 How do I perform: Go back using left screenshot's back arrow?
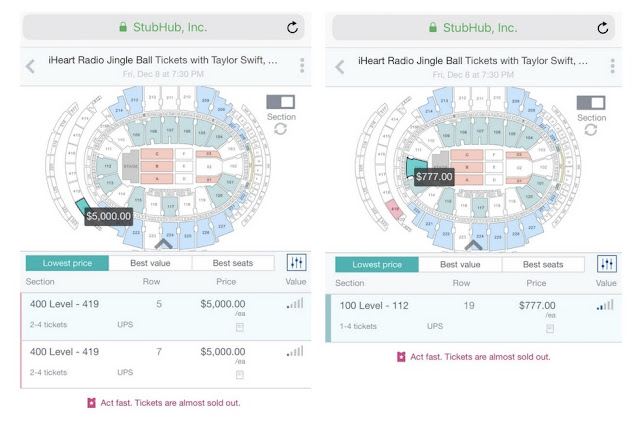30,67
